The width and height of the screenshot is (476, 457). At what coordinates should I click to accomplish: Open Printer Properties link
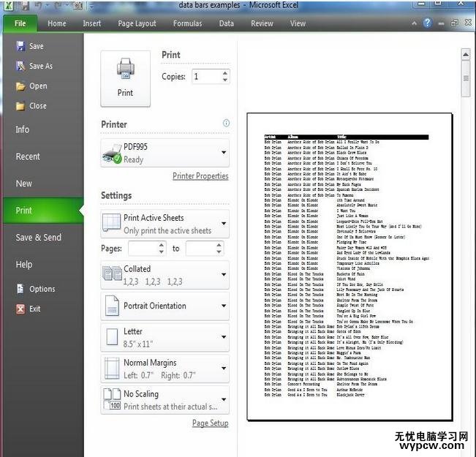pyautogui.click(x=200, y=176)
